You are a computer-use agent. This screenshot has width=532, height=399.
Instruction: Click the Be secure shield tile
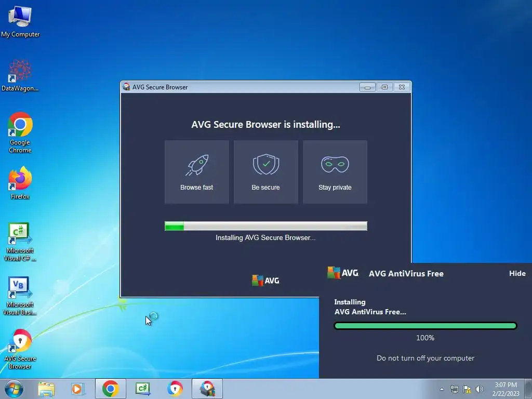click(266, 172)
